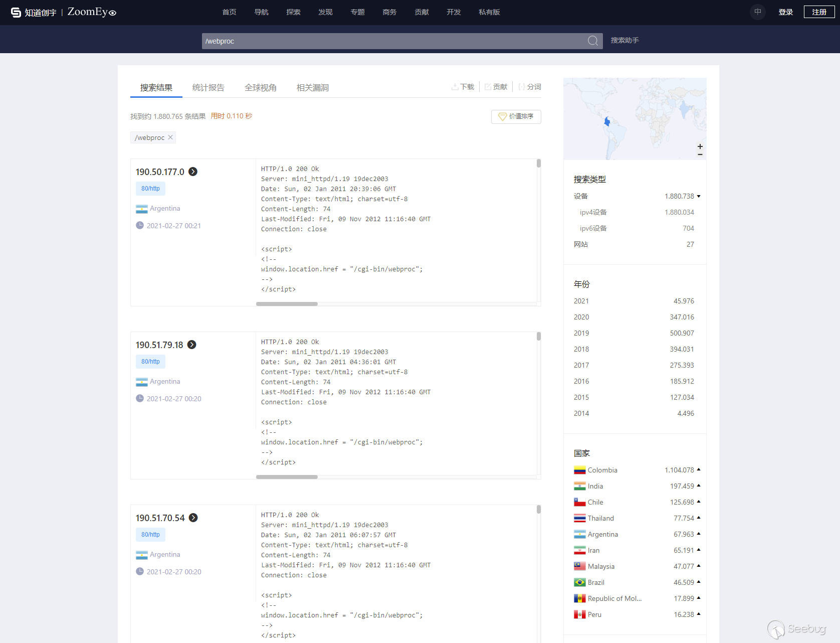This screenshot has width=840, height=643.
Task: Filter by year 2019
Action: click(x=634, y=333)
